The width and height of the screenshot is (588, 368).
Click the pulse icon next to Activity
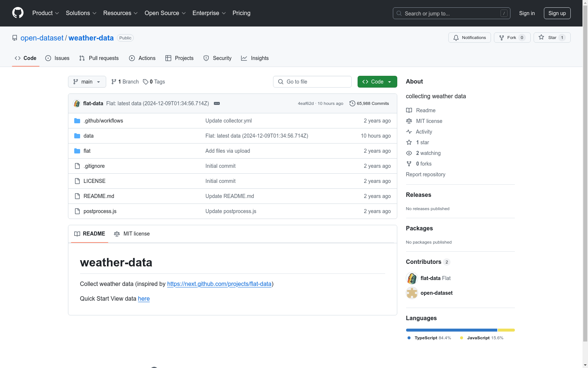409,132
